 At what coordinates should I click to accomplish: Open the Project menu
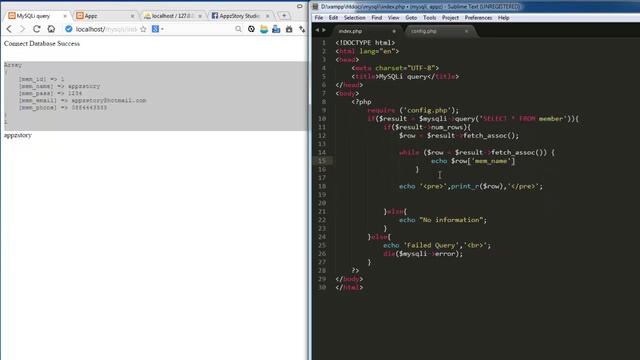coord(450,18)
